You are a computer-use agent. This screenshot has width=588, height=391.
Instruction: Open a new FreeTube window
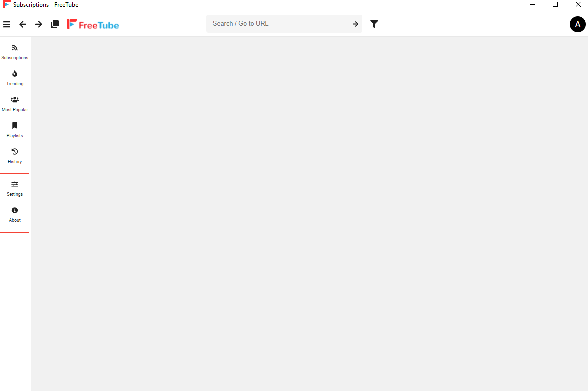point(54,24)
